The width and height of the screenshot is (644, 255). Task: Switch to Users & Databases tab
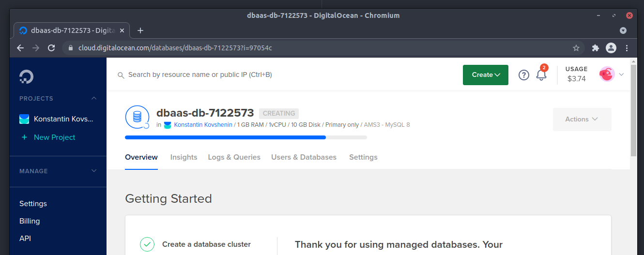click(304, 157)
